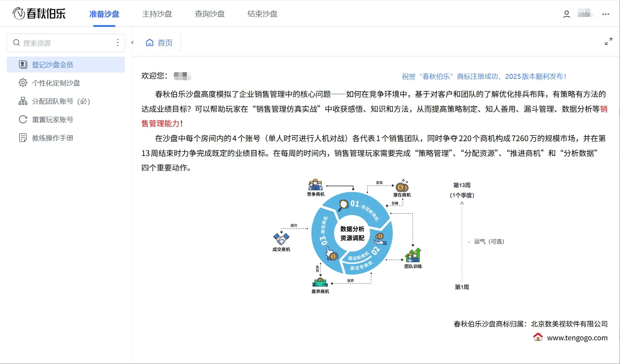This screenshot has width=620, height=364.
Task: Click the 成交商机 handshake icon
Action: (x=281, y=239)
